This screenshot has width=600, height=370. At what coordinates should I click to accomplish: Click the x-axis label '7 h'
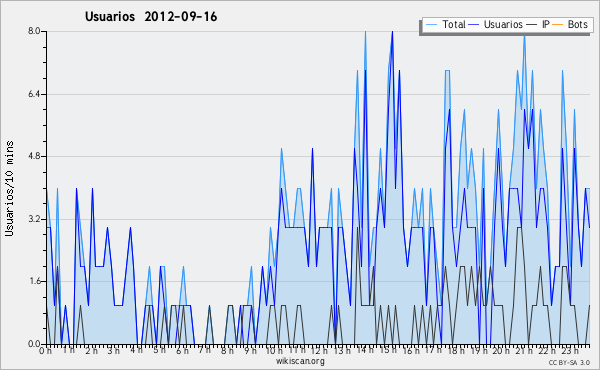coord(204,350)
